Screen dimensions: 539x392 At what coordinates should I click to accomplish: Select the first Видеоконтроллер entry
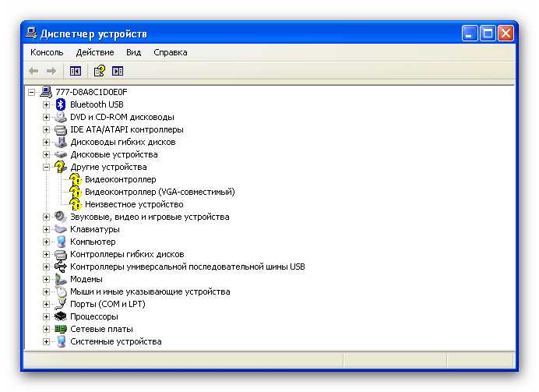pyautogui.click(x=120, y=179)
